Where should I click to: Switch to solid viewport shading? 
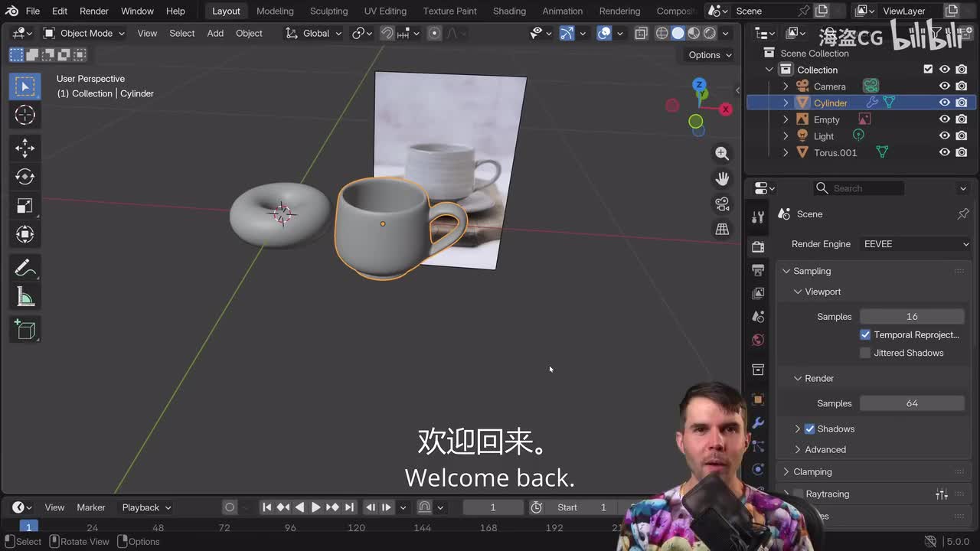tap(678, 33)
